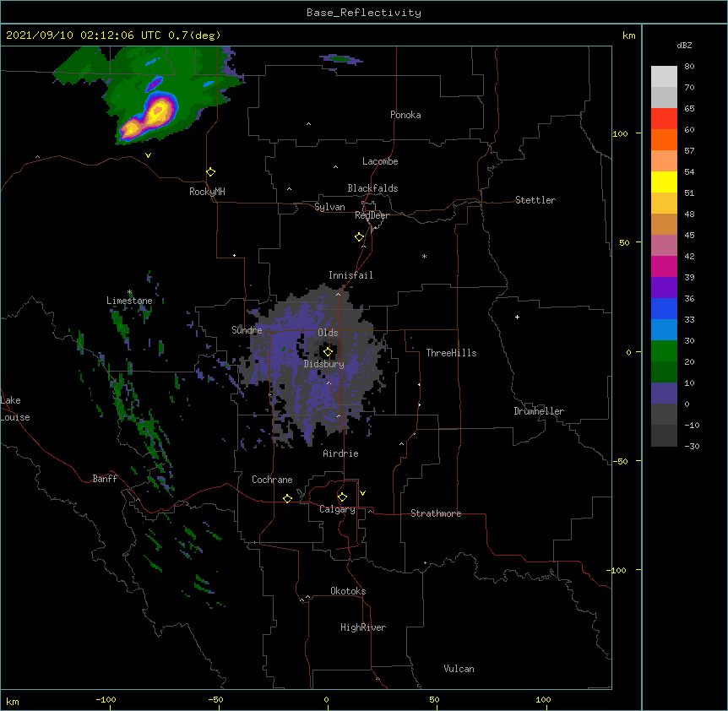Click the Lake Louise label
Viewport: 728px width, 711px height.
pyautogui.click(x=15, y=409)
